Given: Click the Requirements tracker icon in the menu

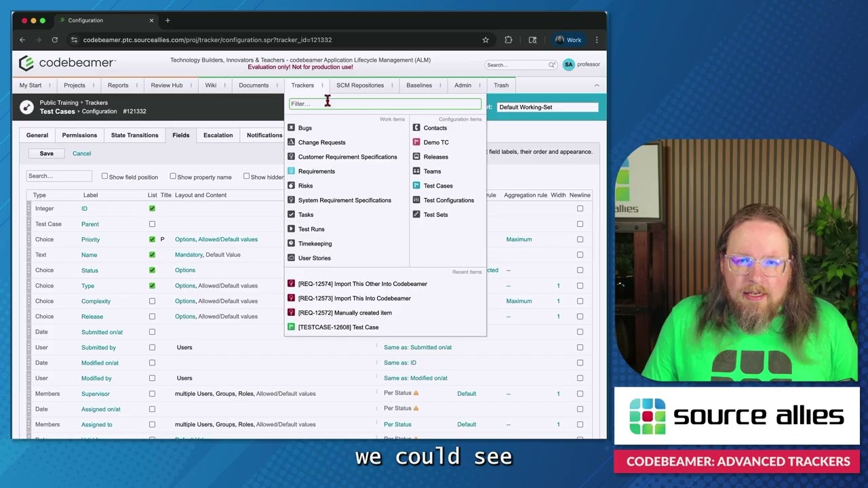Looking at the screenshot, I should coord(292,171).
